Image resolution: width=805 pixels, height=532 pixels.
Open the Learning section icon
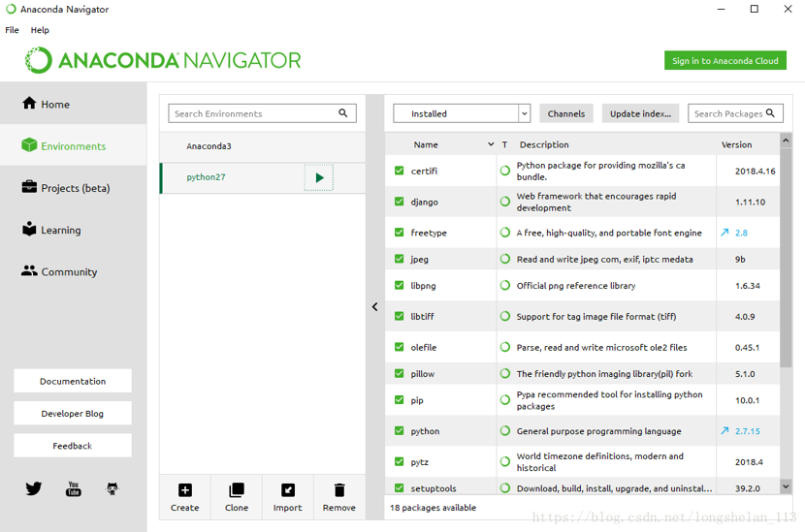click(29, 229)
